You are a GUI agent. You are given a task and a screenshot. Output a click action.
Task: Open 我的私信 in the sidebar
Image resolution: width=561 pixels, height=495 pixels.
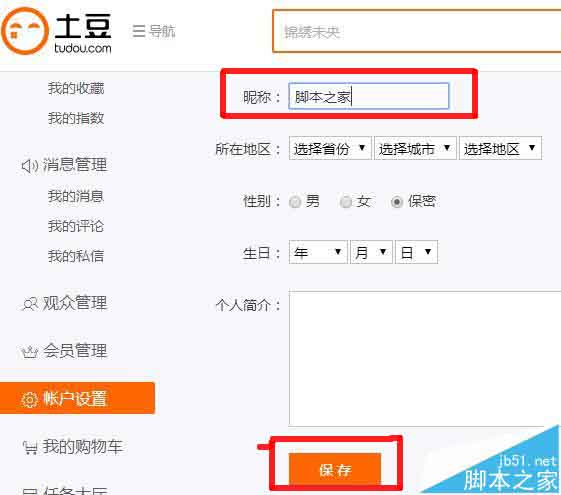point(76,256)
